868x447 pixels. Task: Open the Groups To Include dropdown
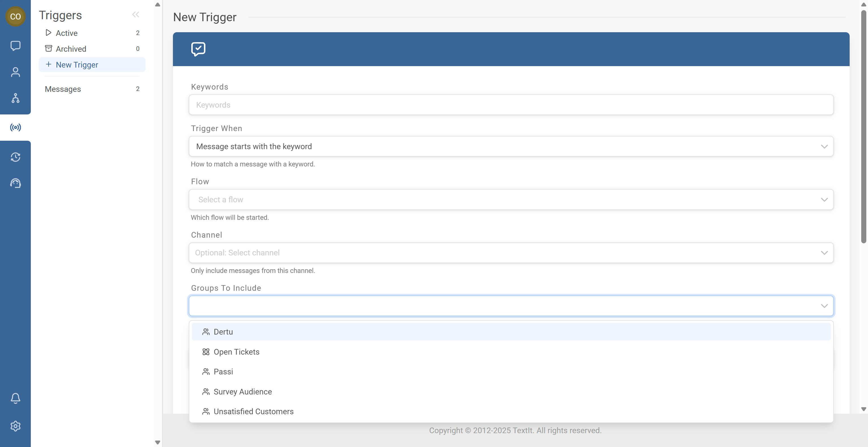pyautogui.click(x=511, y=305)
